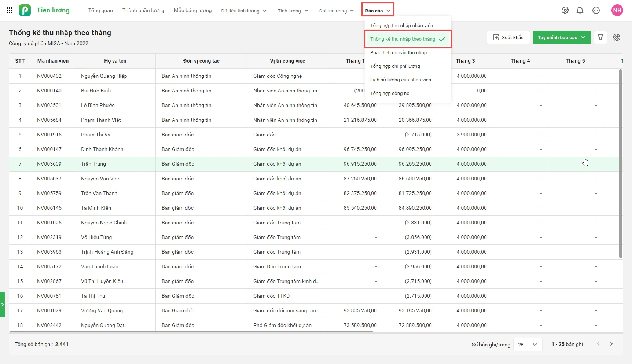The width and height of the screenshot is (632, 364).
Task: Click the Tháng 4 column header
Action: click(520, 61)
